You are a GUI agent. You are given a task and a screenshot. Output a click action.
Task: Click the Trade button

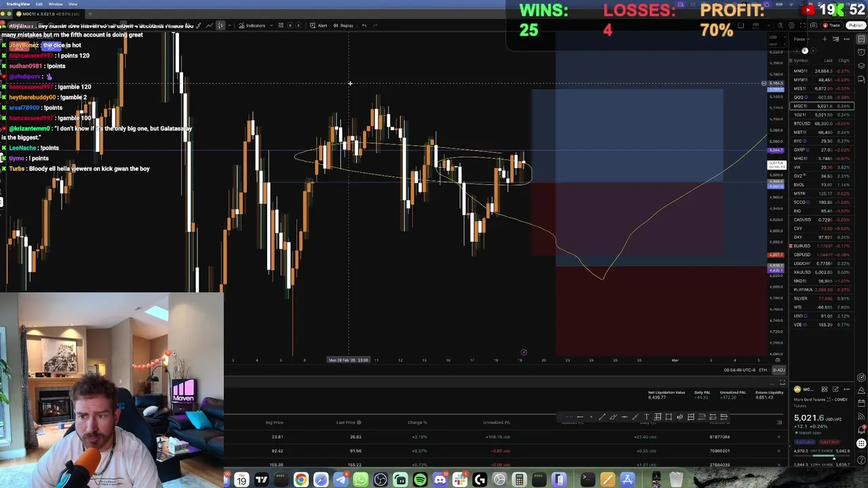point(832,26)
